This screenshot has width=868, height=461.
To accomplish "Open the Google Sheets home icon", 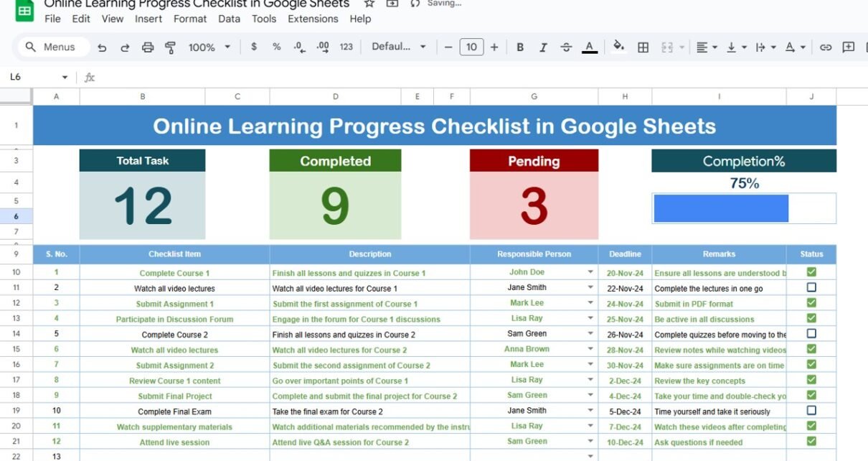I will coord(24,11).
